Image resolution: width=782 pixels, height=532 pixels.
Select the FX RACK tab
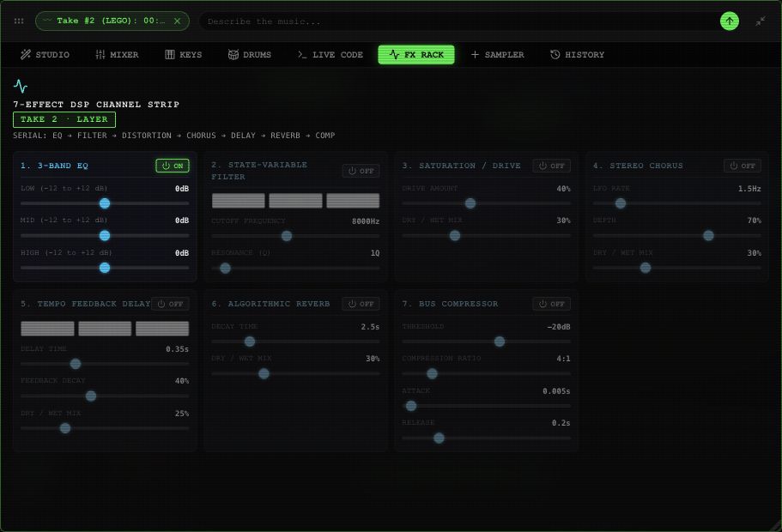(416, 55)
